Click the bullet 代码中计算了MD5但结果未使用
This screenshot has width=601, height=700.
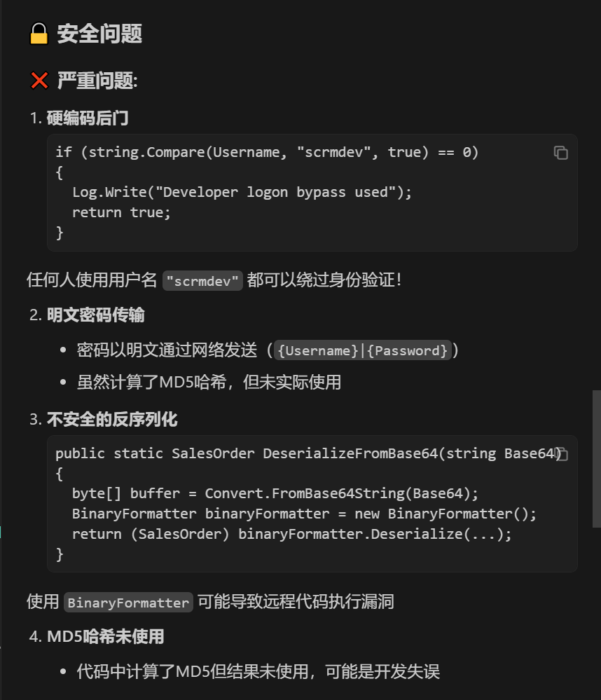[258, 672]
